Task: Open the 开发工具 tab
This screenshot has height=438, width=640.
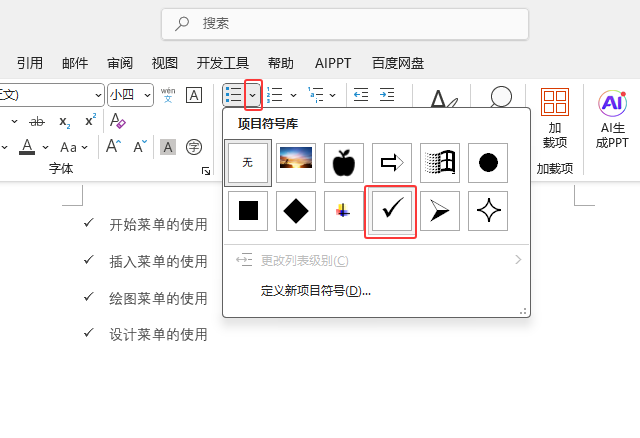Action: click(223, 63)
